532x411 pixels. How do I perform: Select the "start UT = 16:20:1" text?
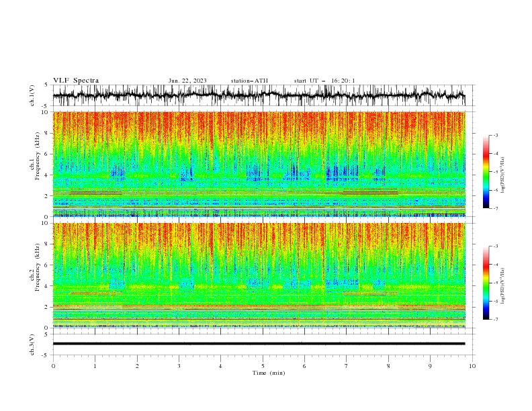(x=324, y=81)
